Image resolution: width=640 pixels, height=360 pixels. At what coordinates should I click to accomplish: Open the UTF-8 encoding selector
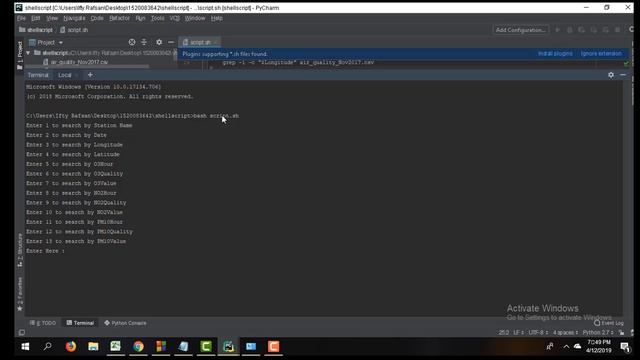click(538, 333)
